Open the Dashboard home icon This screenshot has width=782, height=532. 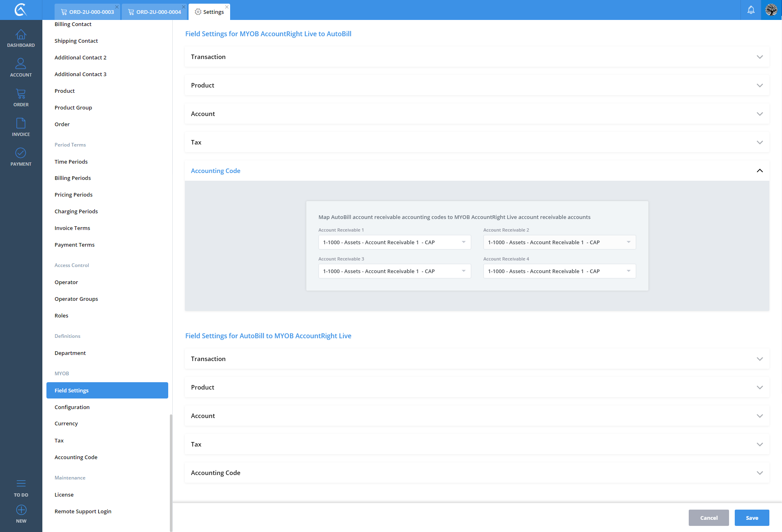[x=21, y=35]
